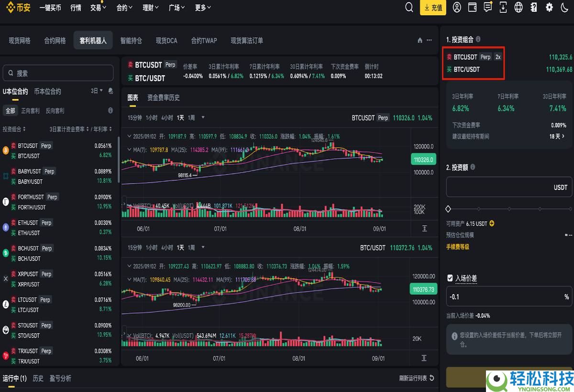Switch to dark mode using the moon icon
The height and width of the screenshot is (392, 574).
tap(564, 8)
